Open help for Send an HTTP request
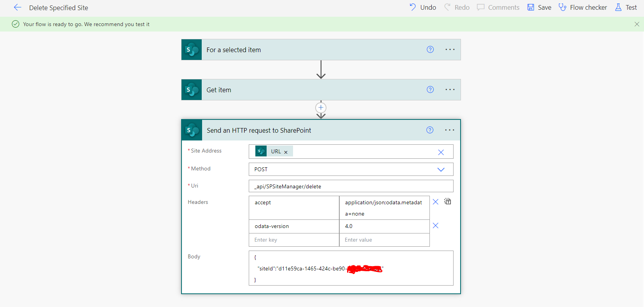The width and height of the screenshot is (644, 307). pos(430,130)
